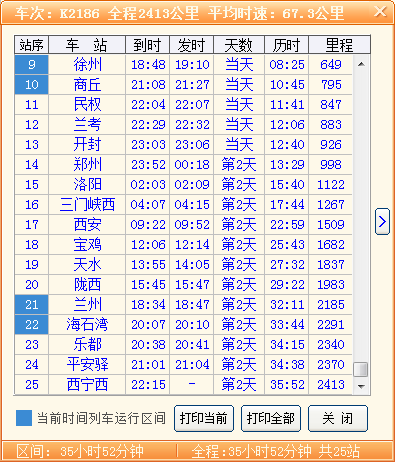This screenshot has height=462, width=395.
Task: Expand the side panel with the right chevron
Action: pyautogui.click(x=382, y=222)
